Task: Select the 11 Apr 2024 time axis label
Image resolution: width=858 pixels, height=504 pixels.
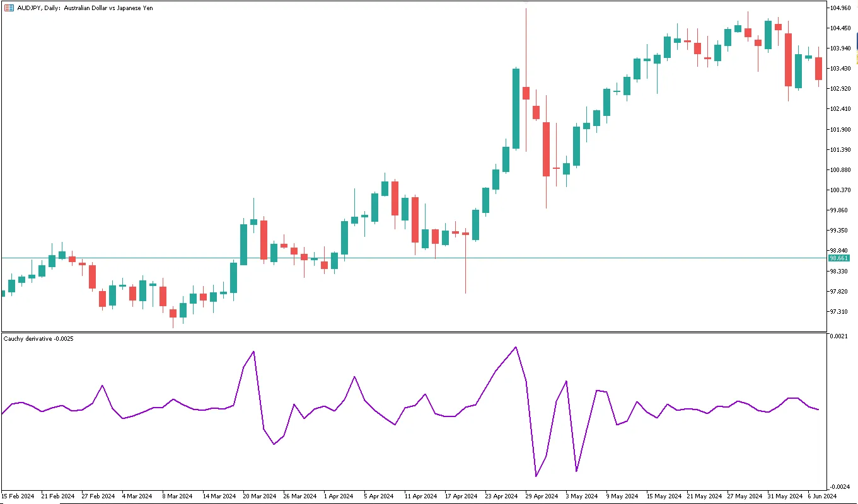Action: point(421,496)
